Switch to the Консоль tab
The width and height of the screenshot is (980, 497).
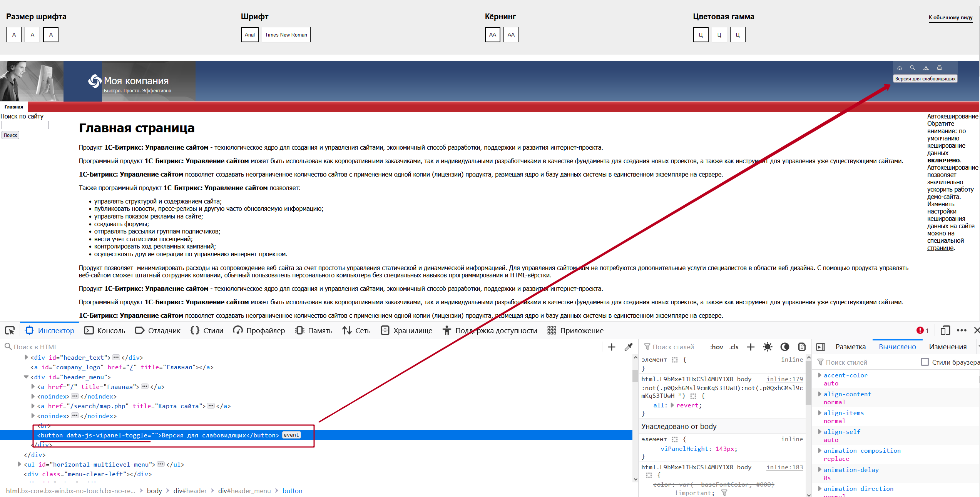[105, 330]
